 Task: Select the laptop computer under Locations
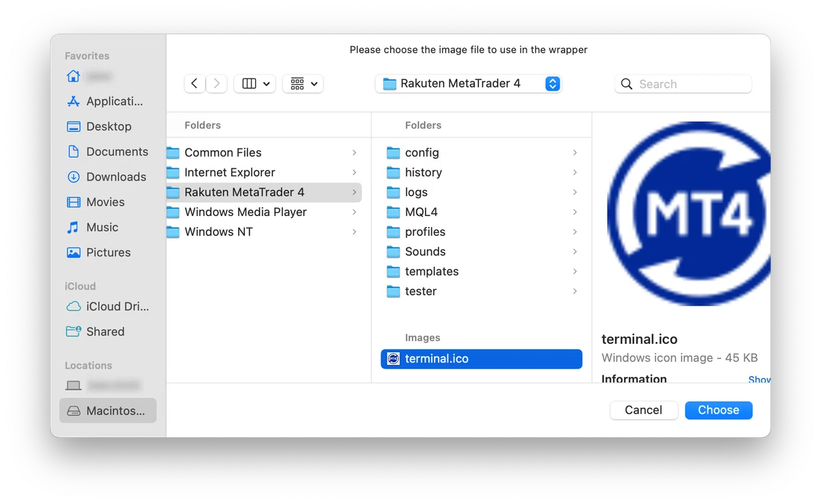click(x=107, y=386)
